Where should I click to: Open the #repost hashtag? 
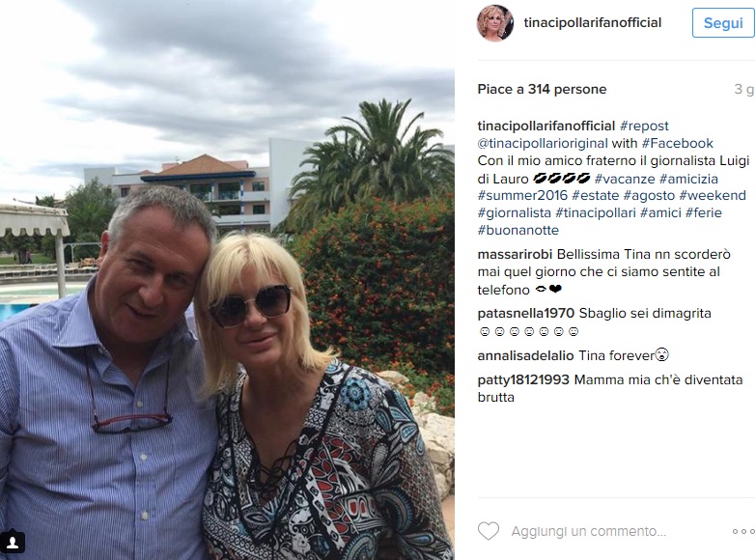click(644, 126)
